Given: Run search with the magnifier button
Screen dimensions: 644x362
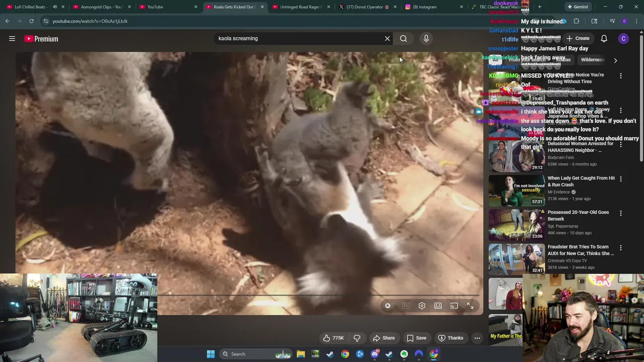Looking at the screenshot, I should tap(404, 38).
